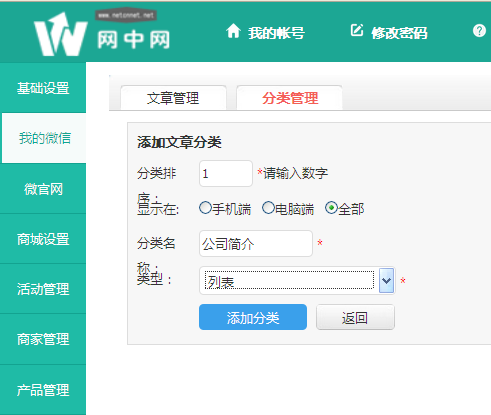Click the 添加分类 button
Viewport: 491px width, 415px height.
tap(253, 317)
